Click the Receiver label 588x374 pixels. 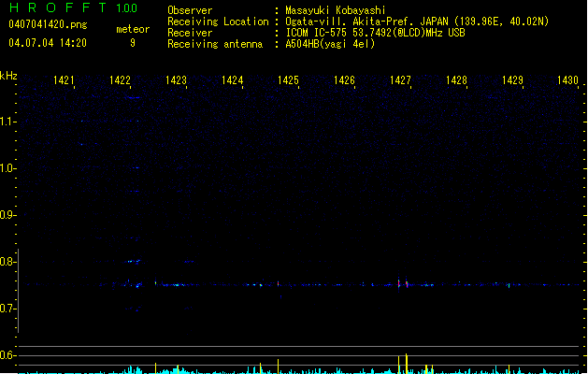190,33
